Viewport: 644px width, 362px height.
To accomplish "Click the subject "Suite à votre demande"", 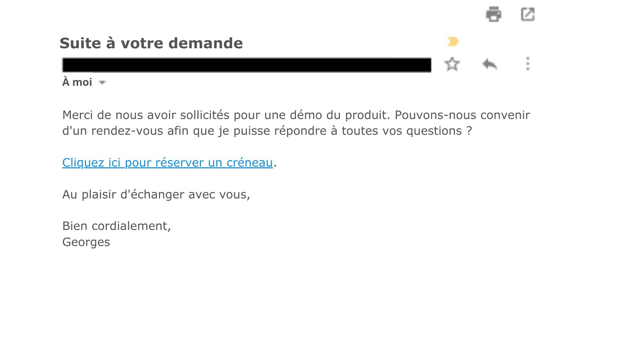I will (x=151, y=43).
